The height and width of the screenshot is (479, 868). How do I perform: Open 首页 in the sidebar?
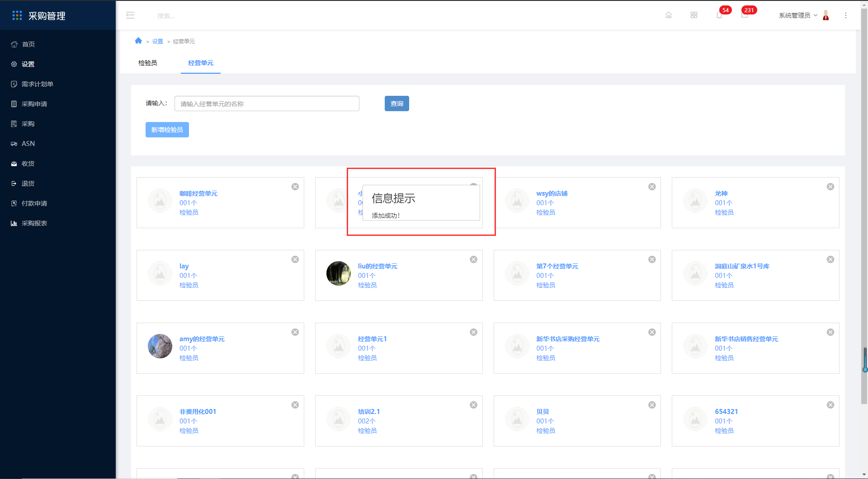(x=58, y=44)
